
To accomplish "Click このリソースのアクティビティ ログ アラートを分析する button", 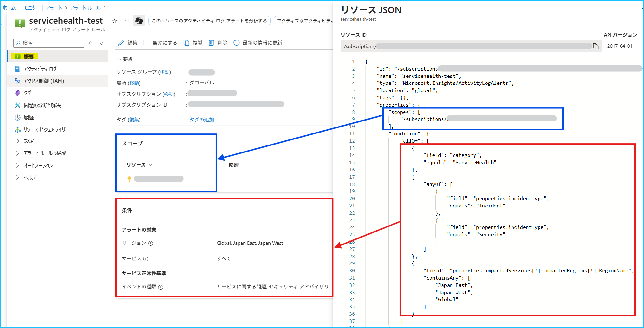I will coord(209,21).
